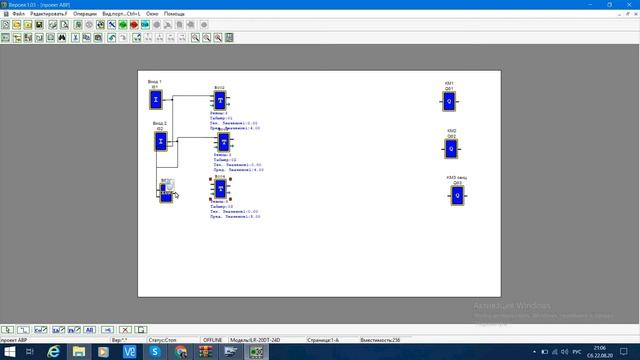This screenshot has width=640, height=360.
Task: Click the Undo curved arrow icon
Action: click(x=111, y=38)
